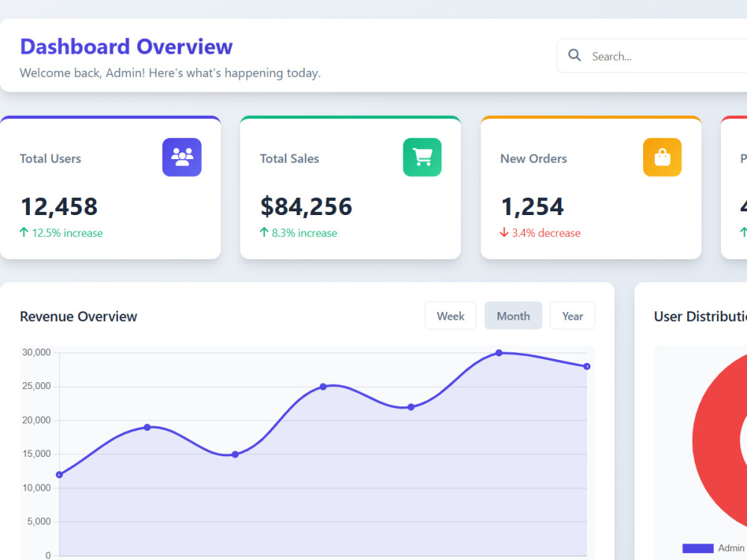This screenshot has height=560, width=747.
Task: Click the 22,000 revenue data point
Action: pyautogui.click(x=411, y=407)
